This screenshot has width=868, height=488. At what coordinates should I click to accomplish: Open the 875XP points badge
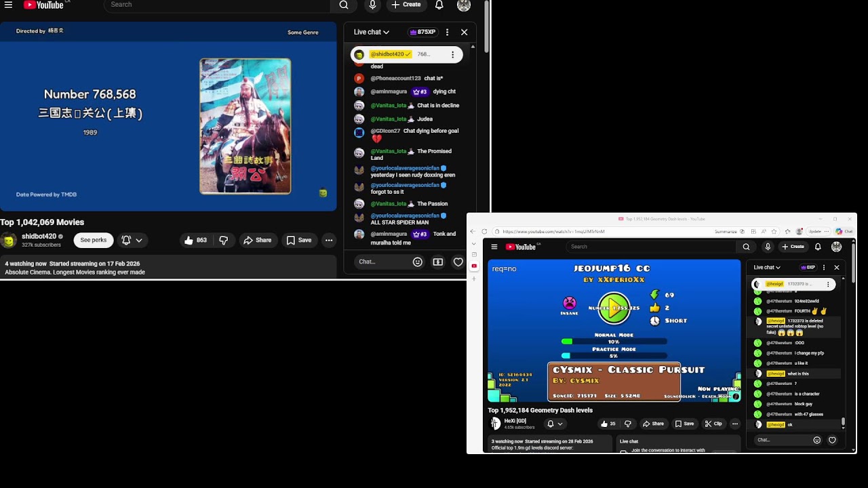tap(422, 32)
